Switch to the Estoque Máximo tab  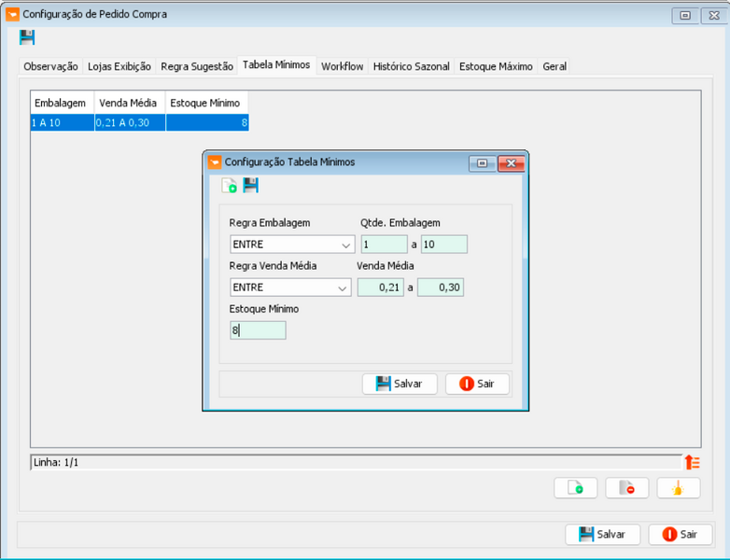click(x=496, y=66)
